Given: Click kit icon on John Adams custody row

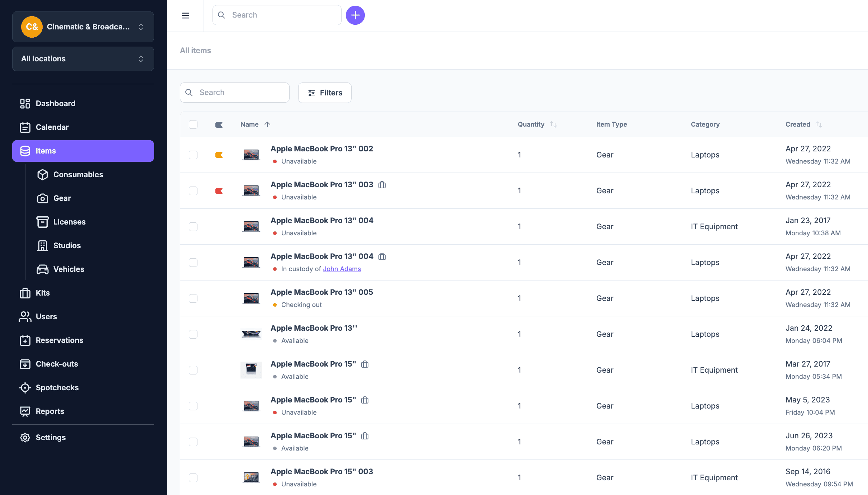Looking at the screenshot, I should point(382,256).
